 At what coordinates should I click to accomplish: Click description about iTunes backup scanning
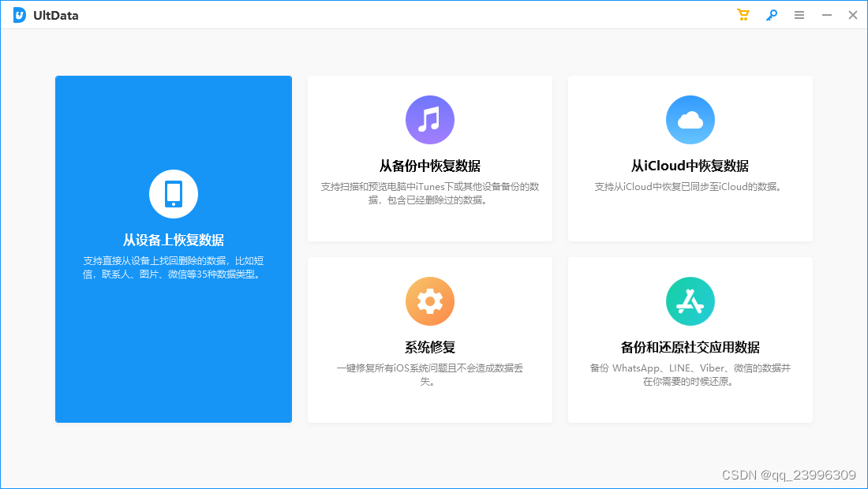pyautogui.click(x=429, y=193)
